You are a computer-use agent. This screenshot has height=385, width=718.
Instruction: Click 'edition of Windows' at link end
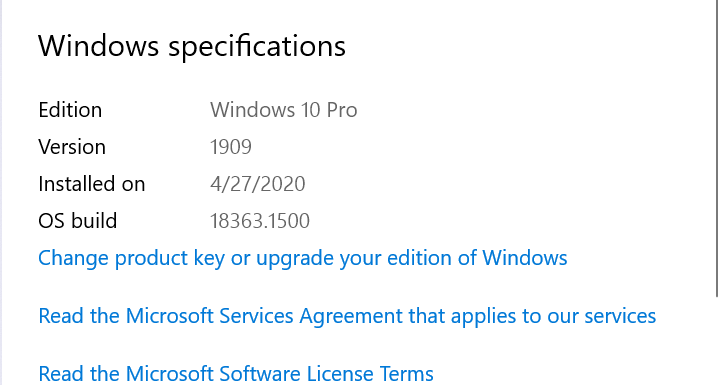point(477,258)
